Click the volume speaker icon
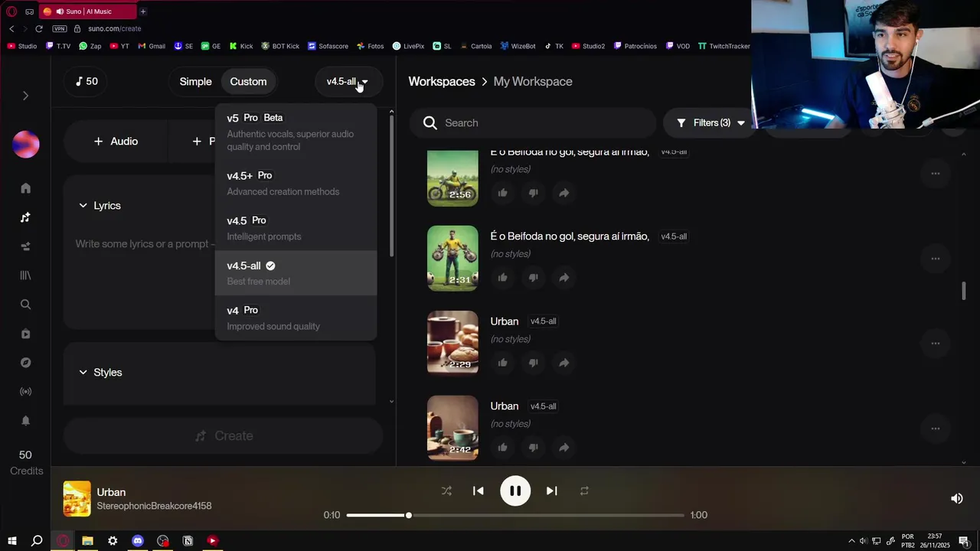The image size is (980, 551). [957, 498]
